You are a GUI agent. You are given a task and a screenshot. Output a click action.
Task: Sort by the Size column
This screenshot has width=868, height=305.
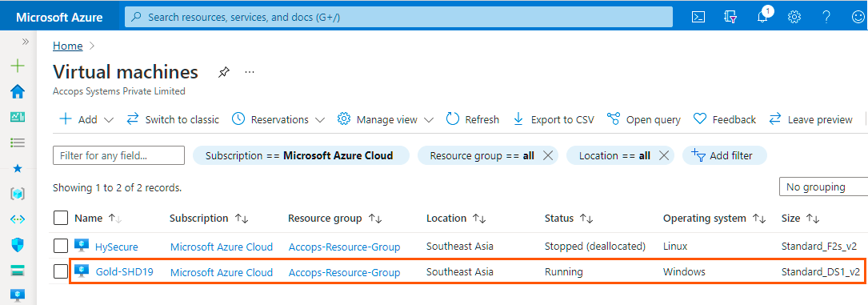[x=801, y=218]
